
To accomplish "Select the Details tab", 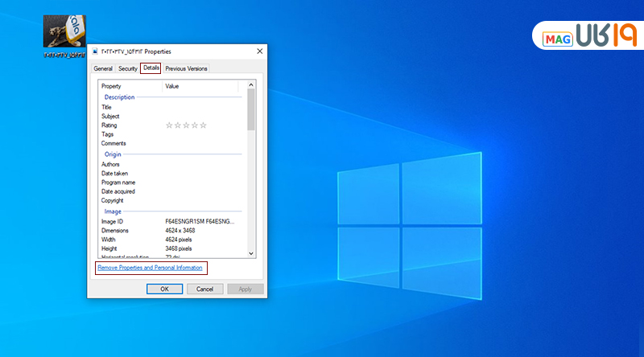I will click(x=151, y=68).
